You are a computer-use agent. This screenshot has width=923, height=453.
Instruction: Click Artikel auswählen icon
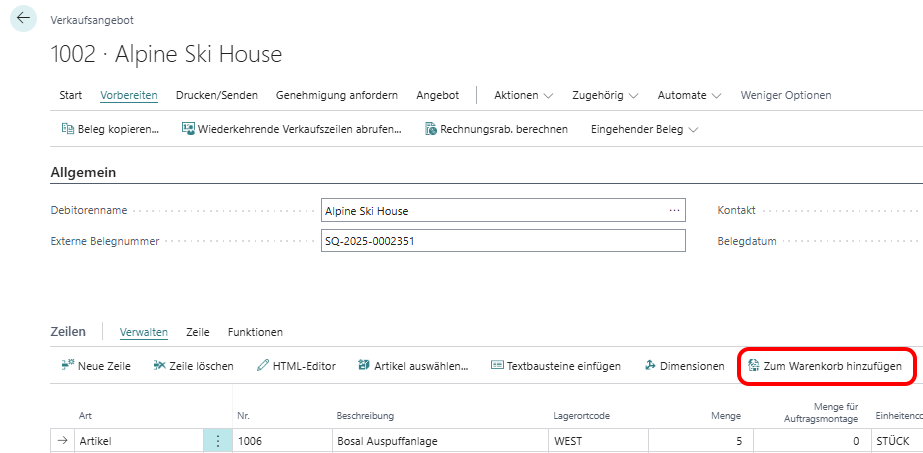pos(364,366)
